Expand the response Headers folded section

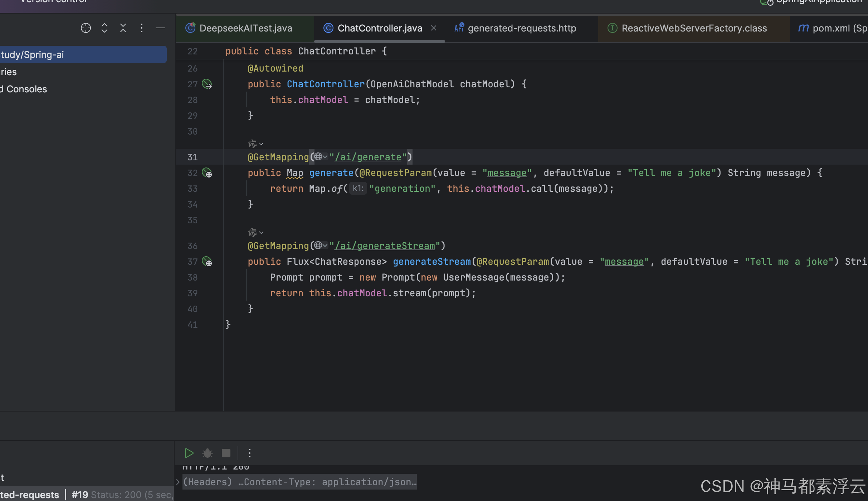pyautogui.click(x=178, y=482)
